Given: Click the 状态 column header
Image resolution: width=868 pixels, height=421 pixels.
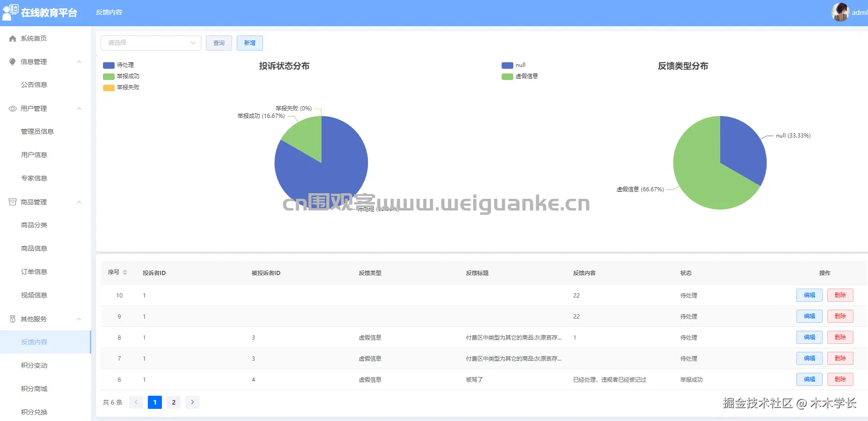Looking at the screenshot, I should pyautogui.click(x=686, y=273).
